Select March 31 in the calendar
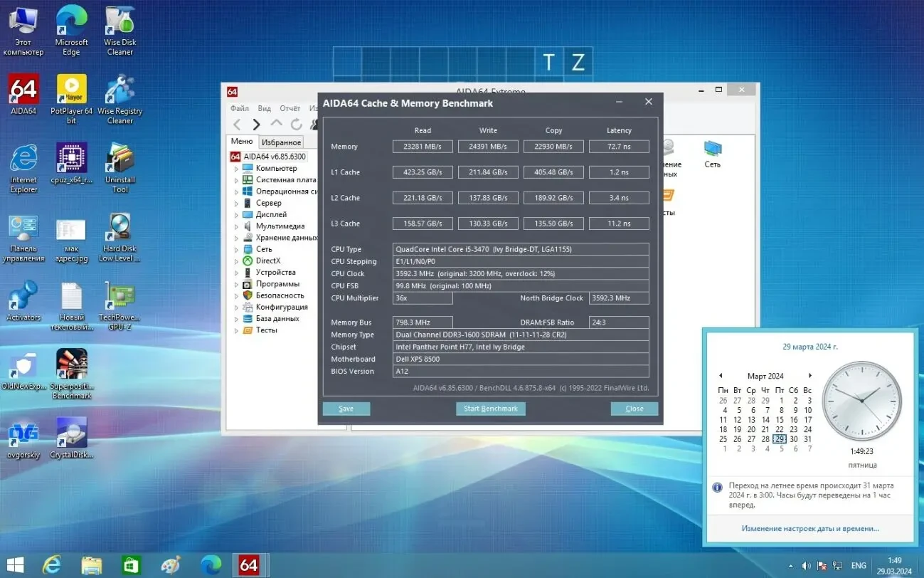 pos(807,439)
